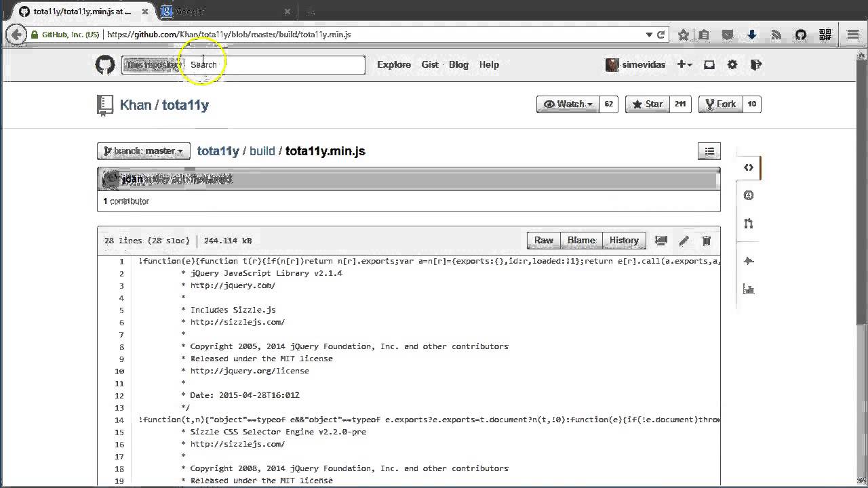868x488 pixels.
Task: Open Blog in the GitHub header
Action: point(458,65)
